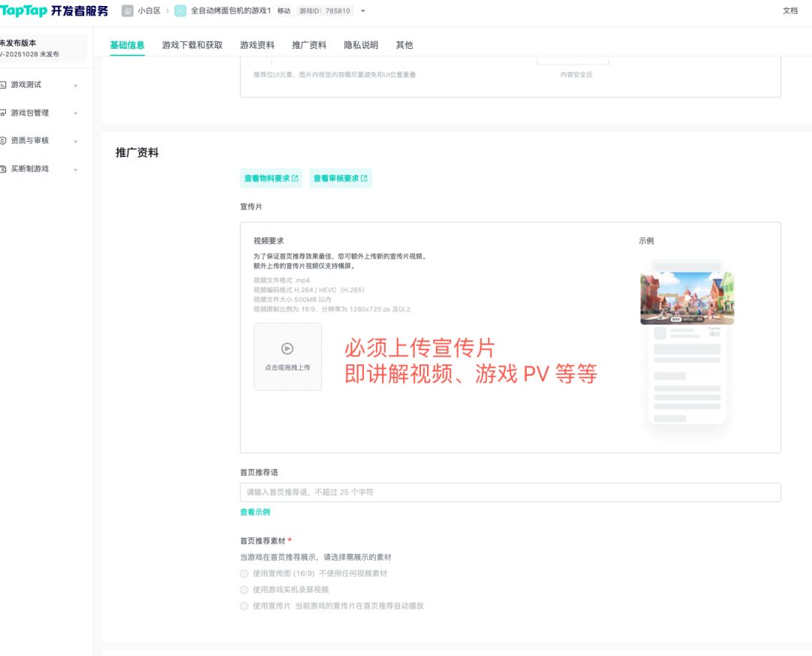
Task: Click 点击或拖拽上传 upload area text
Action: coord(287,367)
